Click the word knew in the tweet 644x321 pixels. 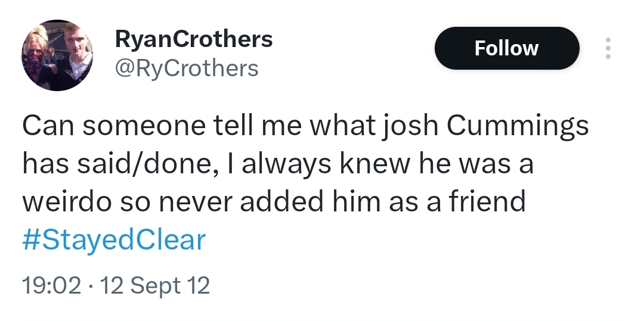pos(374,164)
